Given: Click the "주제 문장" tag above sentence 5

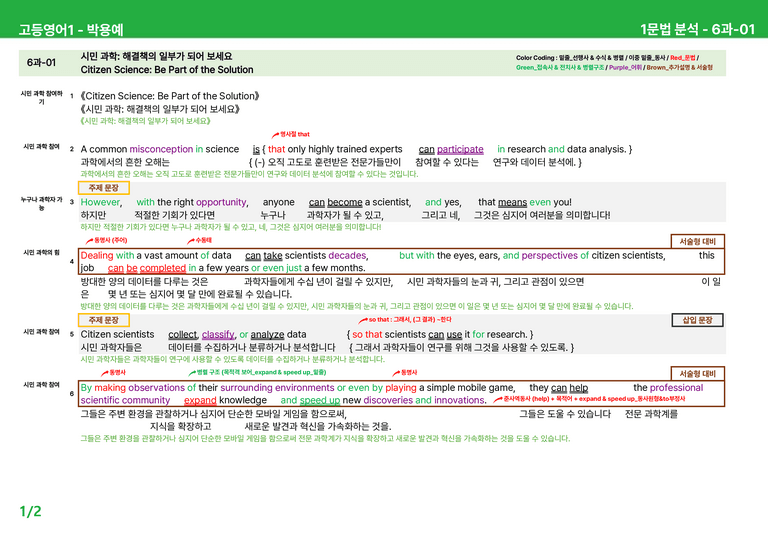Looking at the screenshot, I should click(x=103, y=320).
